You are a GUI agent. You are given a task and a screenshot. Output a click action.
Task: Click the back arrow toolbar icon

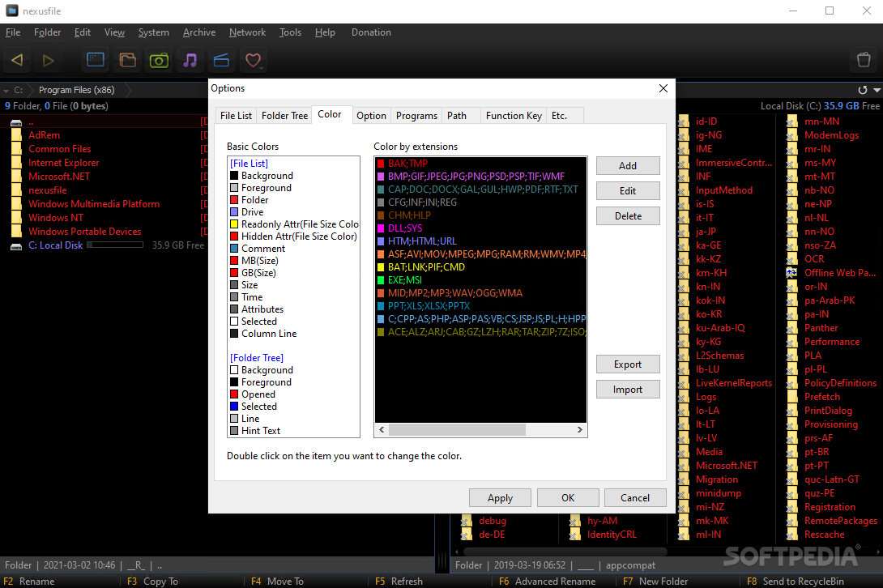tap(18, 60)
